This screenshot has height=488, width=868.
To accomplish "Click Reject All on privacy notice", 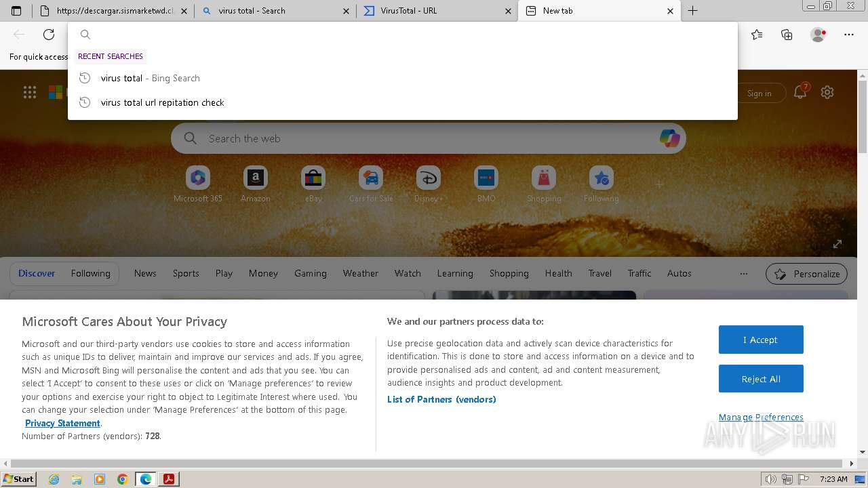I will 761,379.
